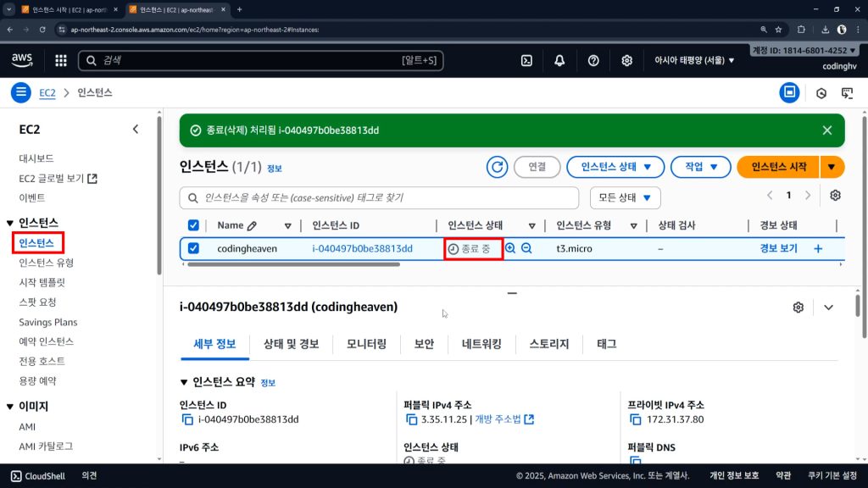Open instance ID link i-040497b0be38813dd in table

(x=362, y=248)
